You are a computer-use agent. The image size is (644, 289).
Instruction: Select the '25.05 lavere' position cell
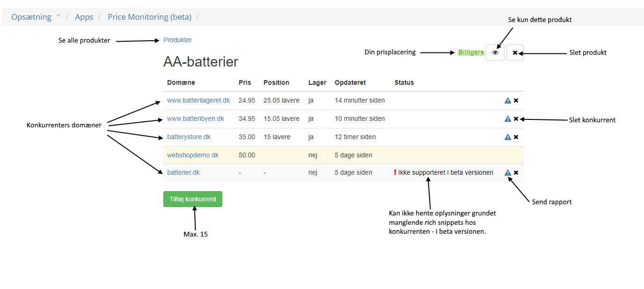[x=281, y=100]
